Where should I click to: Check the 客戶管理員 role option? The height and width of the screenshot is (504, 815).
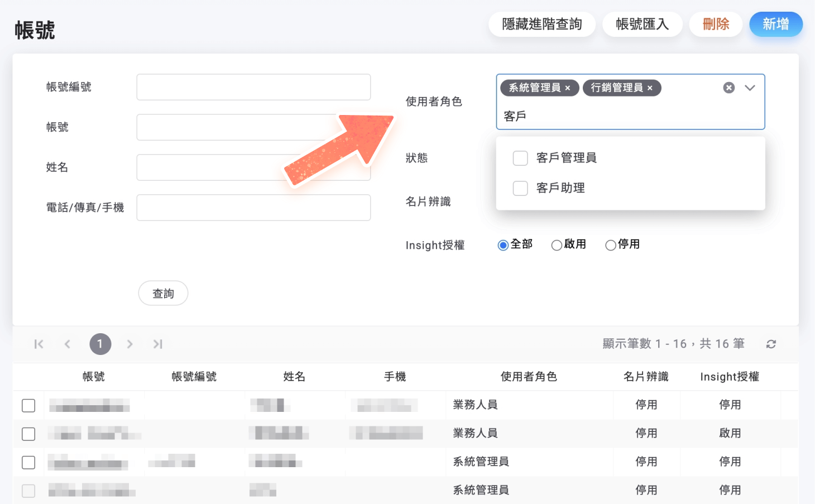pyautogui.click(x=520, y=158)
